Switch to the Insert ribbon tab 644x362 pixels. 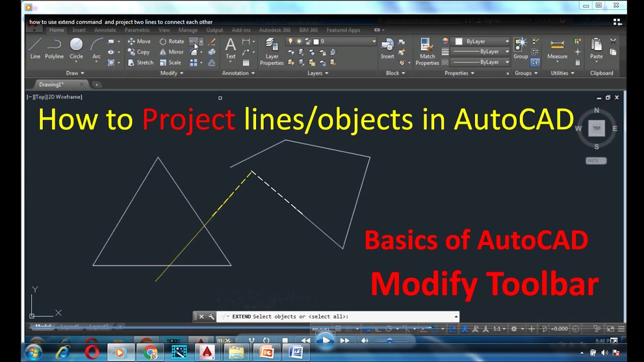point(79,30)
